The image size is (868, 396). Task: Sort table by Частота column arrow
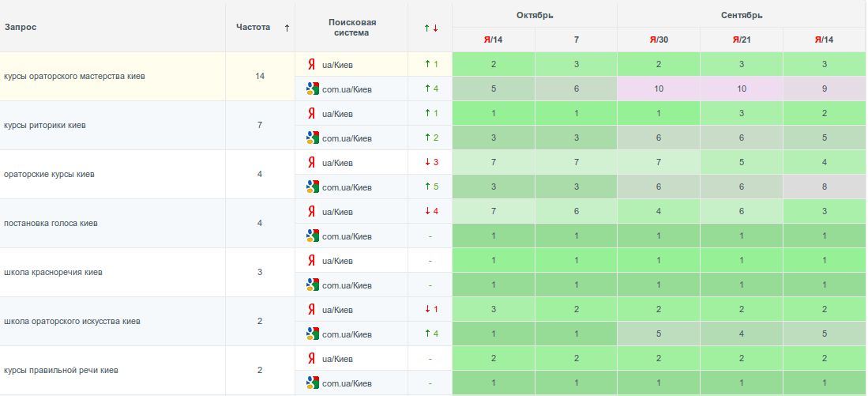click(287, 28)
